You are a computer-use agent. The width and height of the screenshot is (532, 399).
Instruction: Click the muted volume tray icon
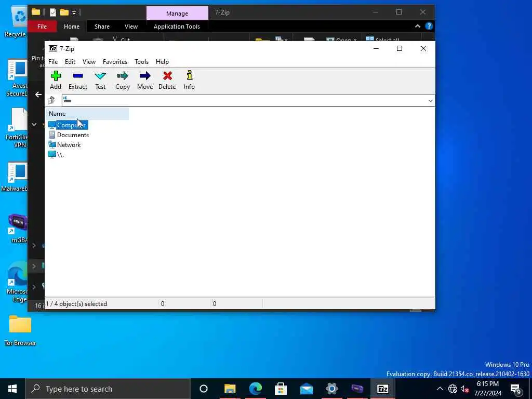[x=464, y=389]
